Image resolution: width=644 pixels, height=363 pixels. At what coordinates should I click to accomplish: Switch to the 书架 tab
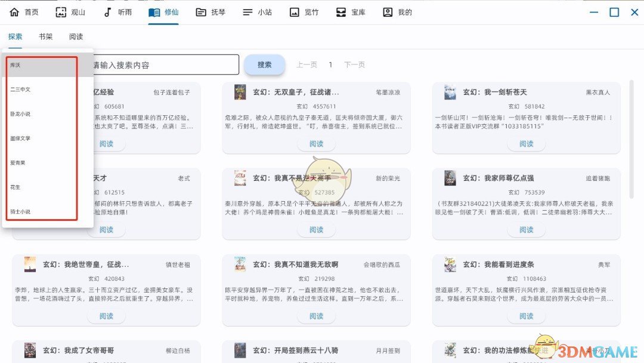[x=45, y=36]
